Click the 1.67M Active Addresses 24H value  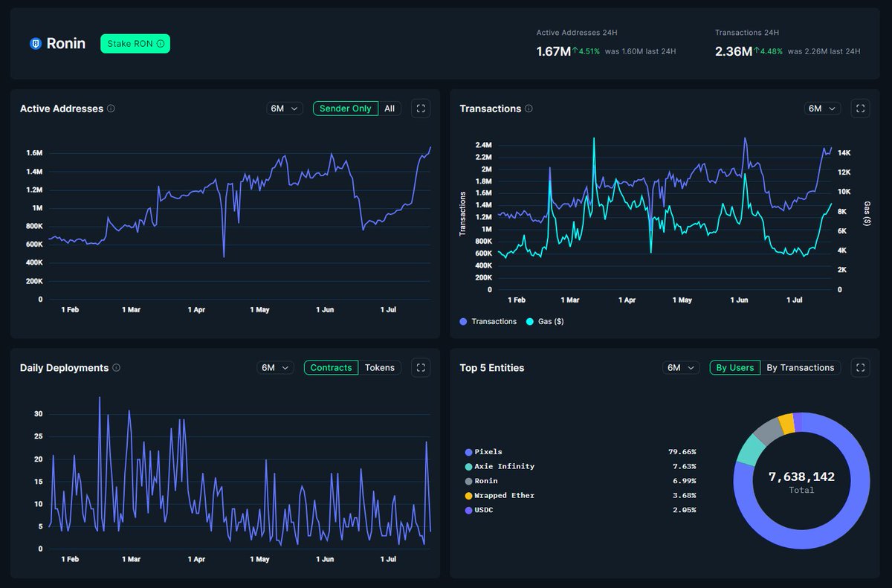554,51
